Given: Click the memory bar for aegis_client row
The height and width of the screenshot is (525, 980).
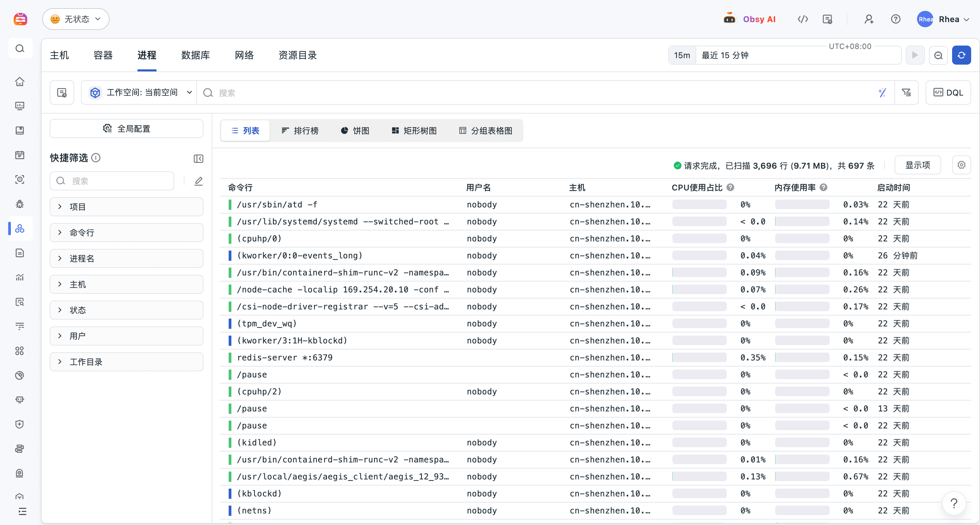Looking at the screenshot, I should [802, 477].
